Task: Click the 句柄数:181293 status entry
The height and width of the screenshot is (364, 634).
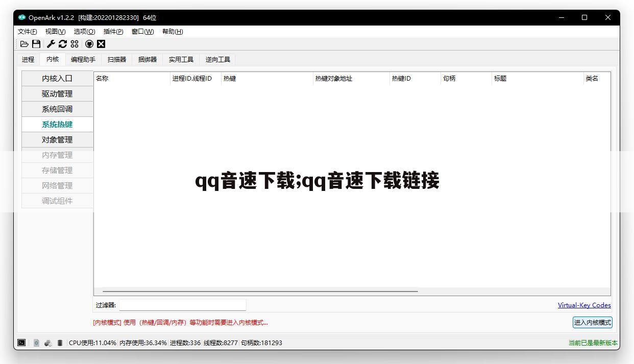Action: [261, 343]
